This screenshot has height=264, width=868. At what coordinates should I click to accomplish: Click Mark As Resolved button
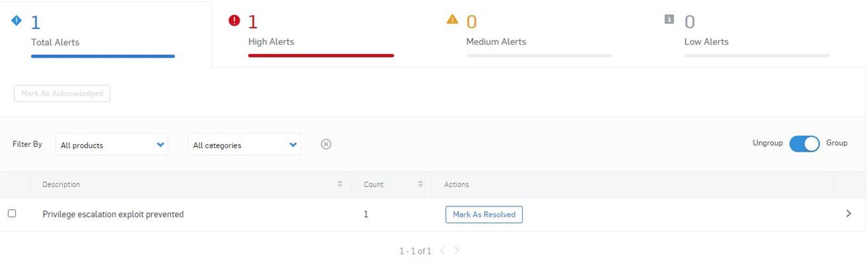pyautogui.click(x=484, y=215)
